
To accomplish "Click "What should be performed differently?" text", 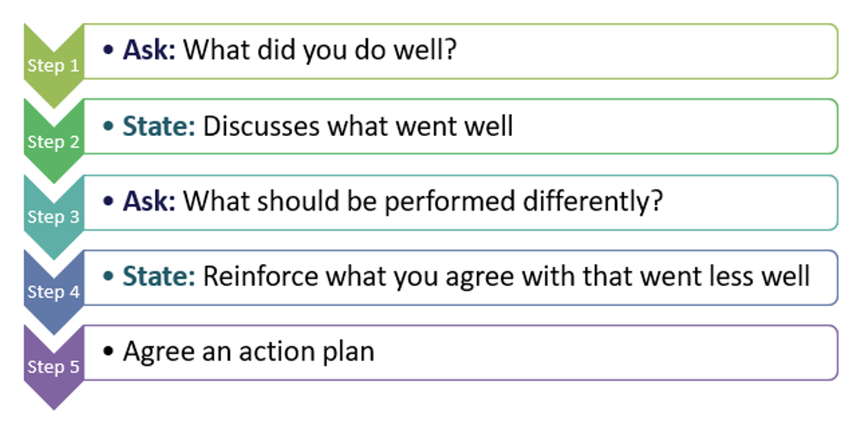I will pos(423,201).
